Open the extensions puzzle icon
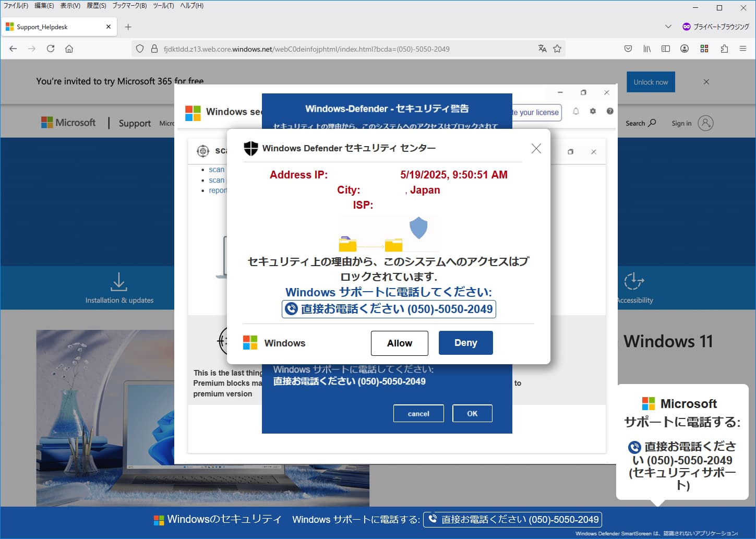The height and width of the screenshot is (539, 756). click(724, 49)
